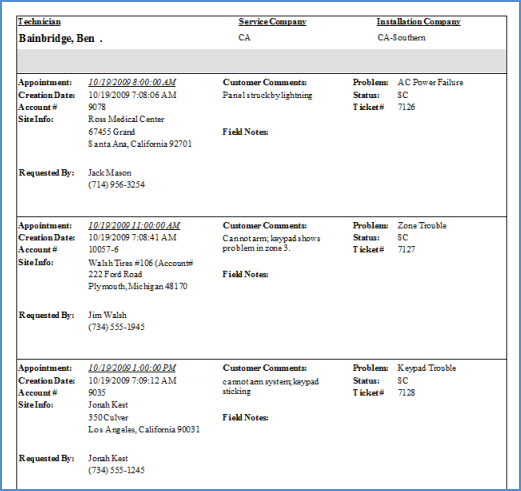Select the 10/19/2009 1:00:00 PM appointment
Image resolution: width=521 pixels, height=491 pixels.
(x=132, y=368)
